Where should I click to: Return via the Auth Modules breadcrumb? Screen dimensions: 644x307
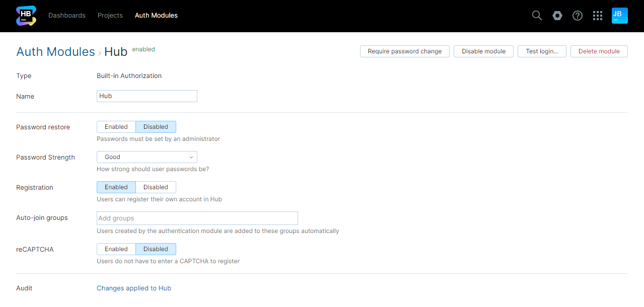pos(55,51)
